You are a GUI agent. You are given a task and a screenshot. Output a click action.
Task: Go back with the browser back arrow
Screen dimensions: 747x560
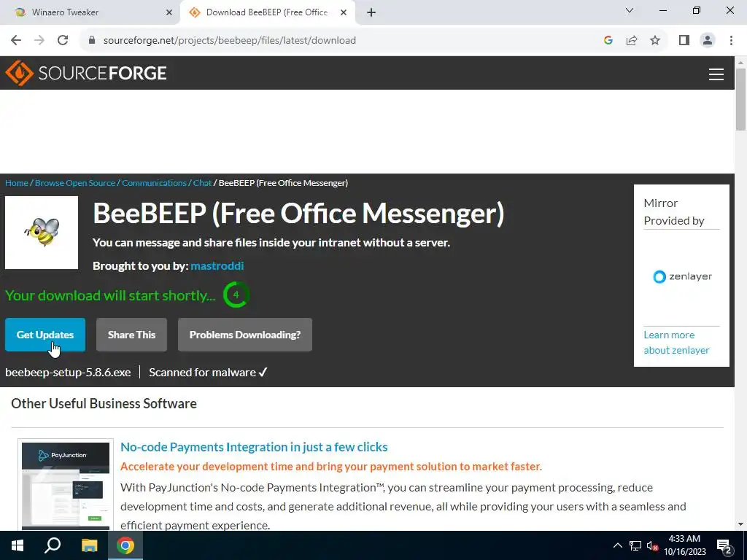(16, 40)
